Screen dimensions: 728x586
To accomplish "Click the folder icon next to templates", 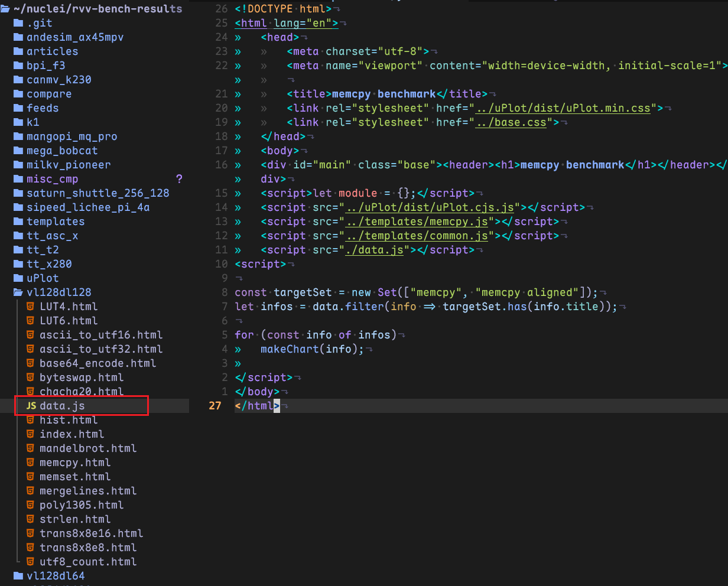I will [18, 222].
